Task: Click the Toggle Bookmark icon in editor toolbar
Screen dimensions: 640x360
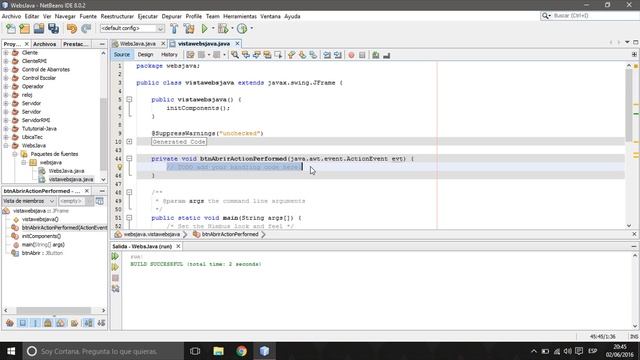Action: coord(313,55)
